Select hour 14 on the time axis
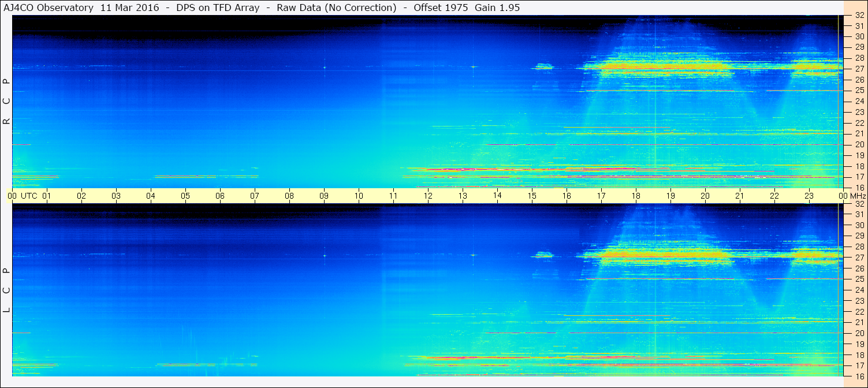 pos(497,195)
